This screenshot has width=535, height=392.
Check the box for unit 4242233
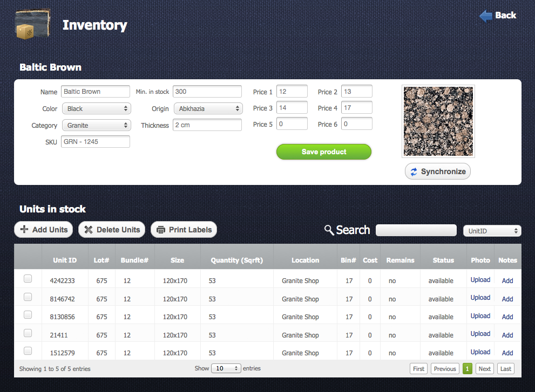pos(28,279)
